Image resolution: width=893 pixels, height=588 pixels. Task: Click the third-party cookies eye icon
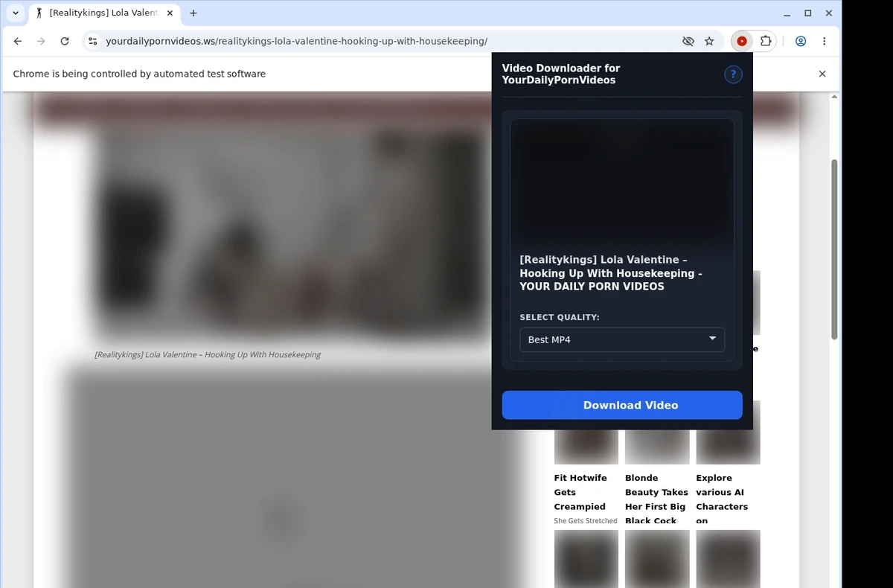tap(688, 42)
